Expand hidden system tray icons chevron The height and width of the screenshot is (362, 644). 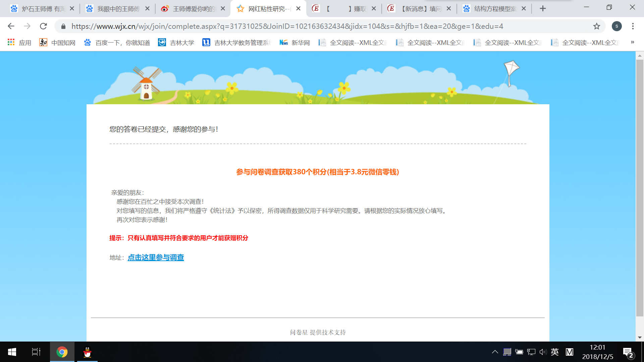click(495, 352)
